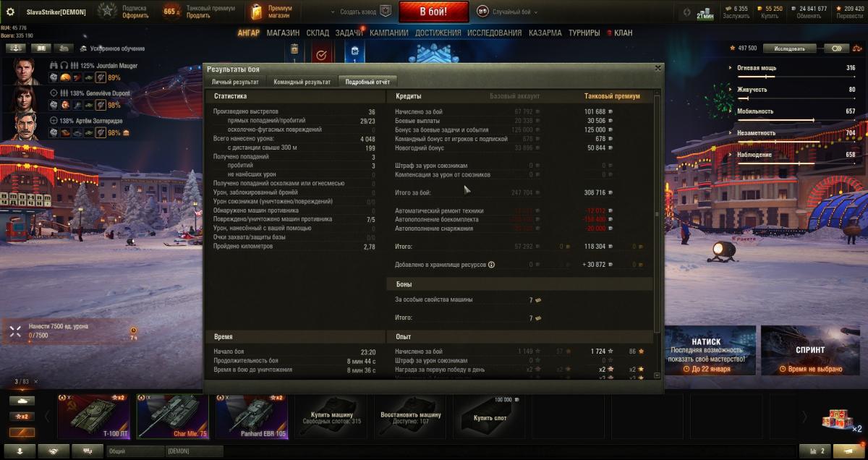Toggle the tank type carousel filter
This screenshot has width=868, height=460.
coord(21,400)
